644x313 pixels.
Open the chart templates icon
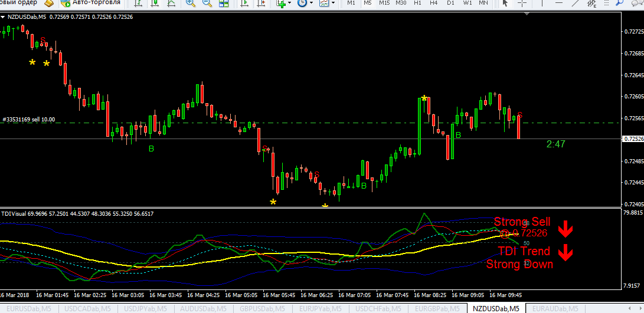pos(324,4)
